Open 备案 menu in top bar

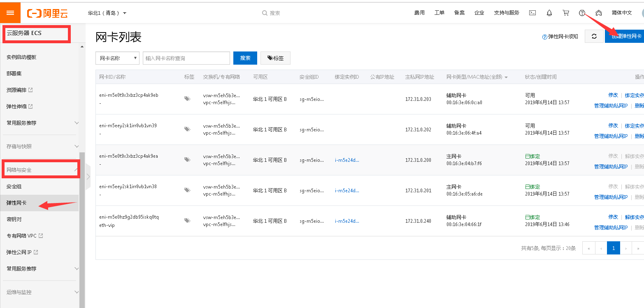[459, 13]
